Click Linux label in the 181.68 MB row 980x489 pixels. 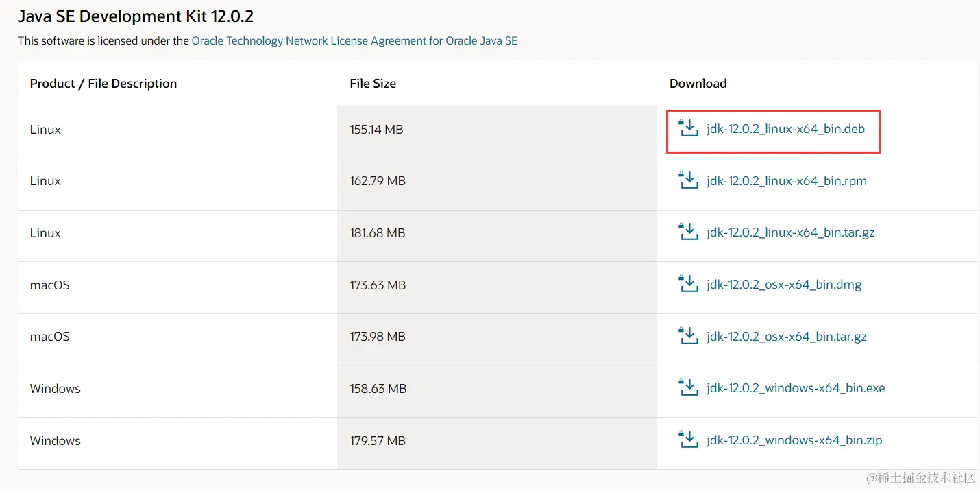click(x=45, y=233)
